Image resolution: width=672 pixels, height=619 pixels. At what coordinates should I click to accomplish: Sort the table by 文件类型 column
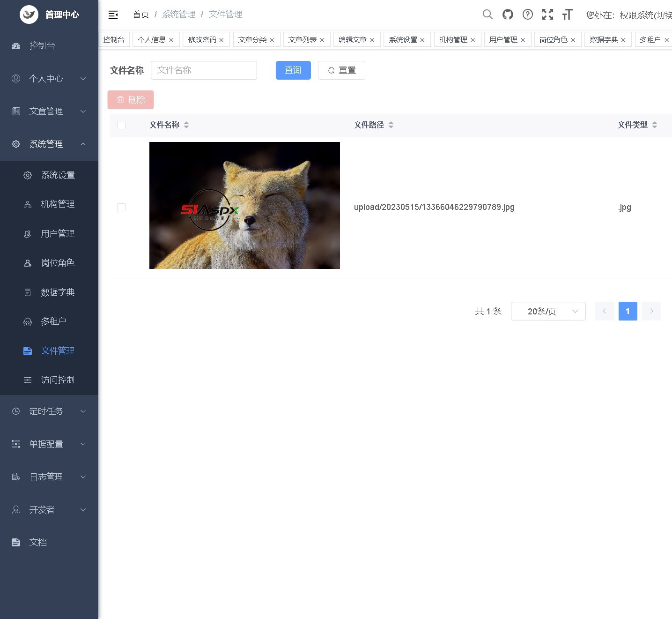coord(655,125)
